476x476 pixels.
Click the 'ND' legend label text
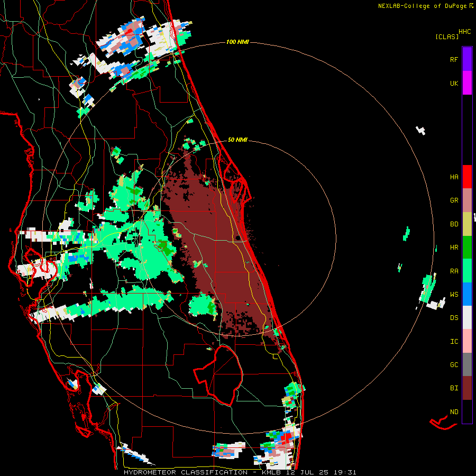coord(454,412)
